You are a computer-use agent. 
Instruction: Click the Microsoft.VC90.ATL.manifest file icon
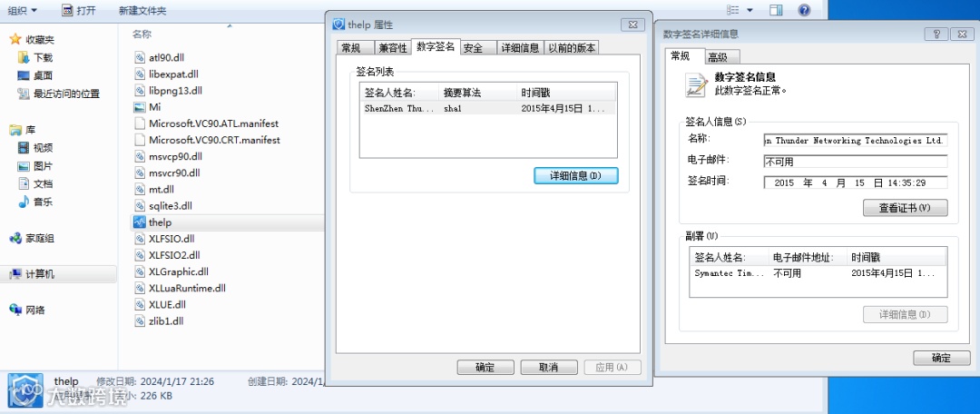tap(139, 123)
